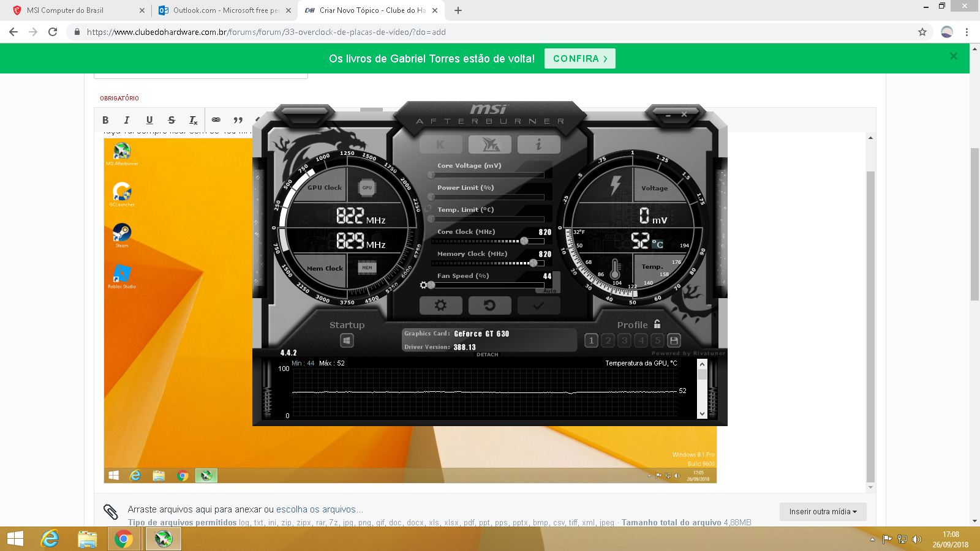Click the MSI Afterburner taskbar icon
This screenshot has height=551, width=980.
(163, 539)
